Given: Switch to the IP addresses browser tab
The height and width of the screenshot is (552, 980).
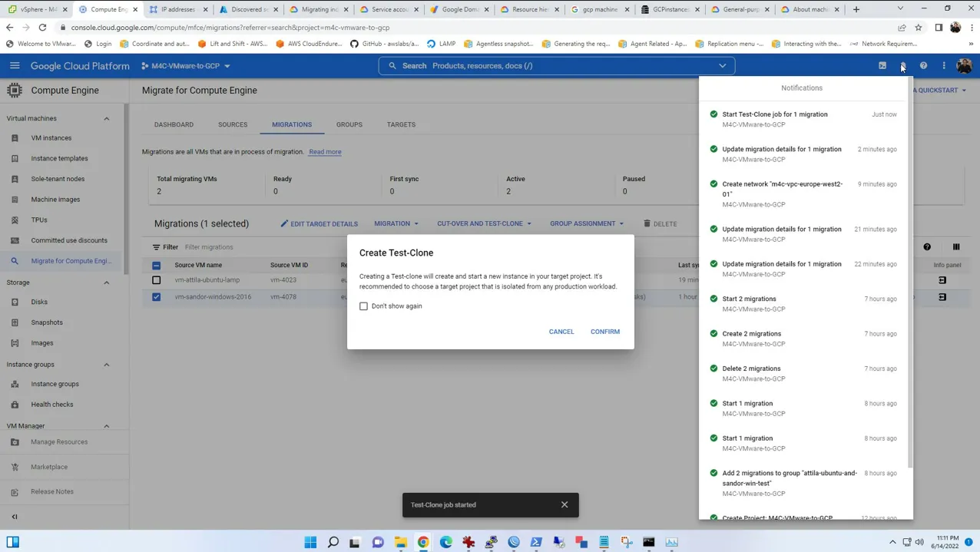Looking at the screenshot, I should pos(178,9).
